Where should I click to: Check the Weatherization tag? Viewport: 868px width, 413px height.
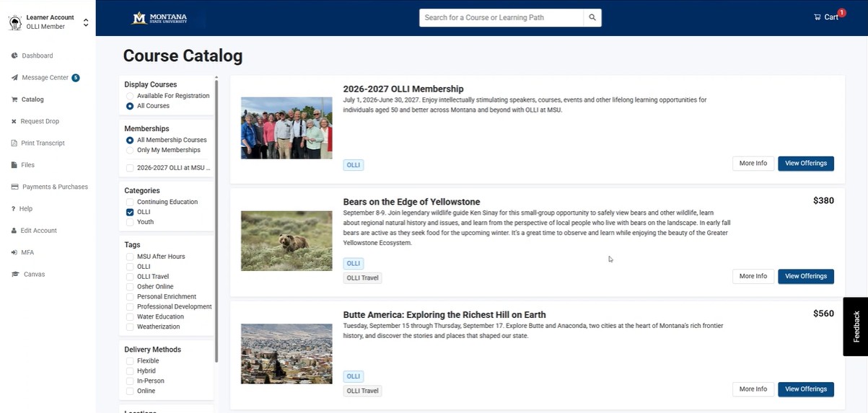pos(130,327)
